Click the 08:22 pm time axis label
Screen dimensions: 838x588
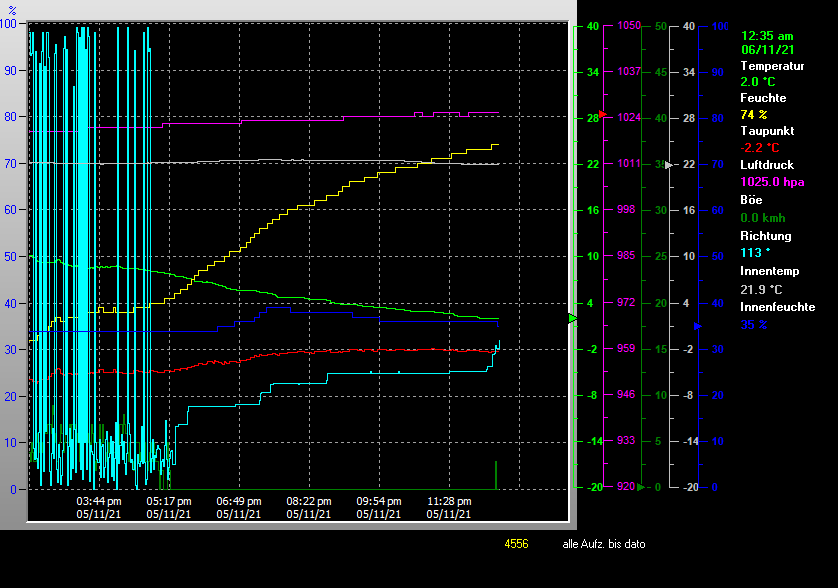click(308, 501)
